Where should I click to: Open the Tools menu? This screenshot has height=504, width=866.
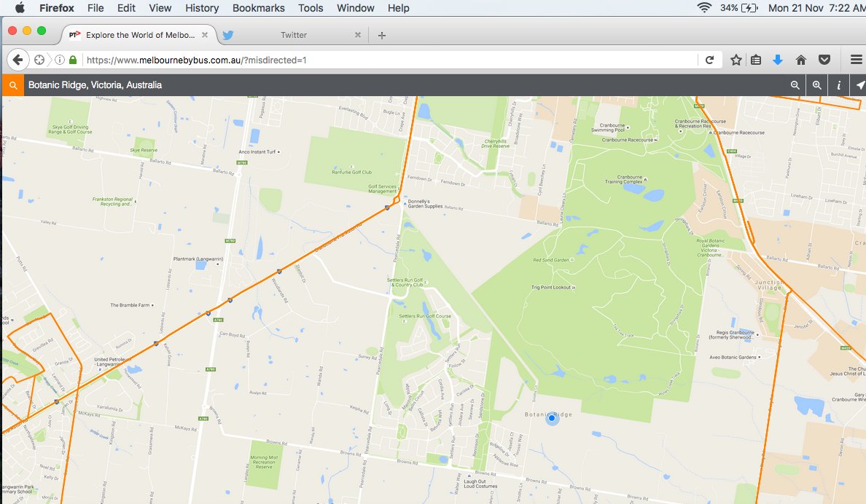point(311,8)
